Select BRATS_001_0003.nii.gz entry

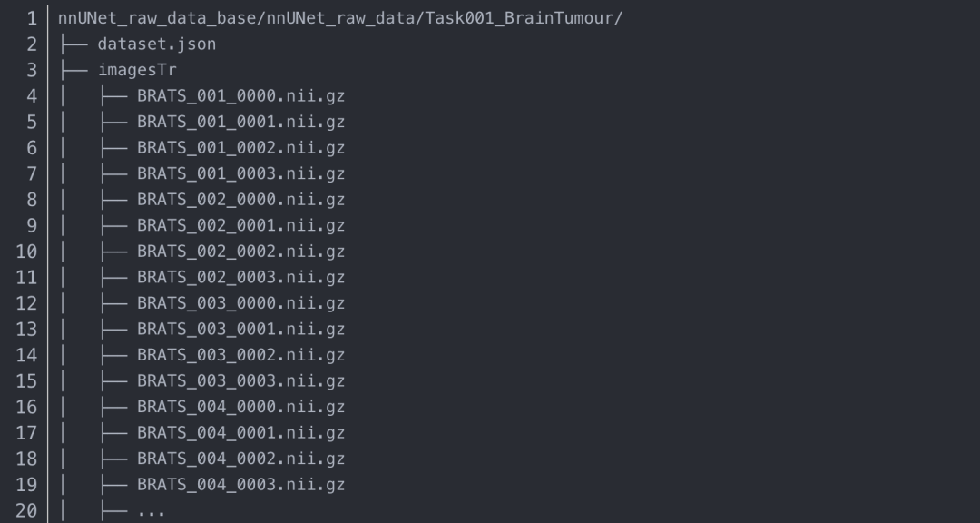(x=240, y=173)
